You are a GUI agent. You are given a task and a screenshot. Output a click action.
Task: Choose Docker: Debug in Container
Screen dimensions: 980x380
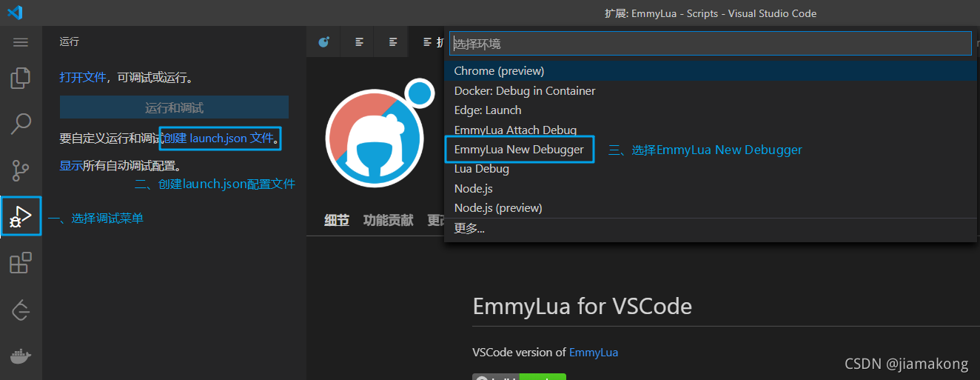point(711,90)
